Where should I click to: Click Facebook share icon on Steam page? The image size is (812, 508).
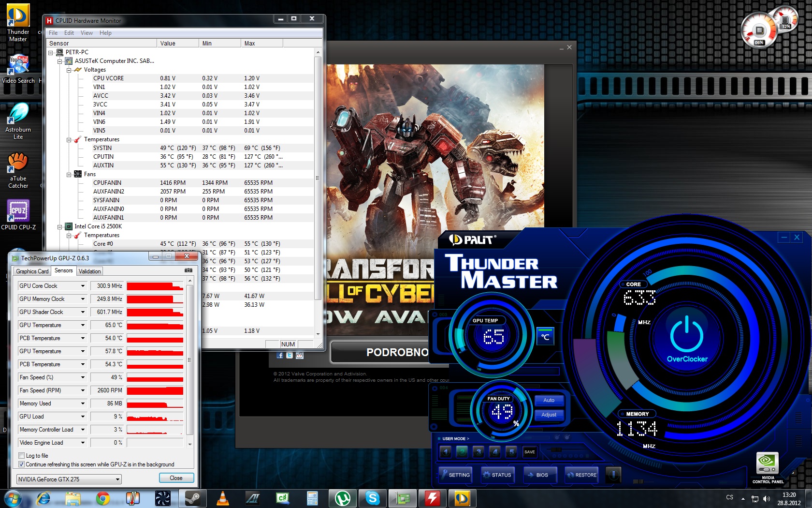[x=280, y=356]
